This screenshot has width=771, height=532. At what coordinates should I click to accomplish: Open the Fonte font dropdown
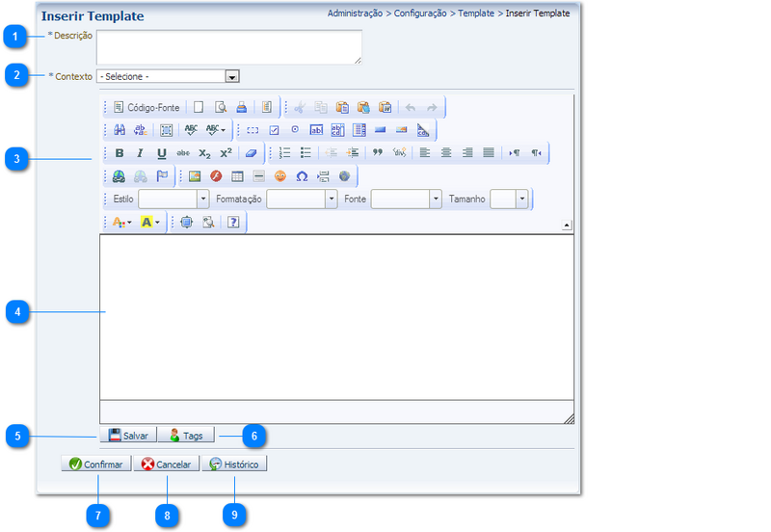coord(436,199)
